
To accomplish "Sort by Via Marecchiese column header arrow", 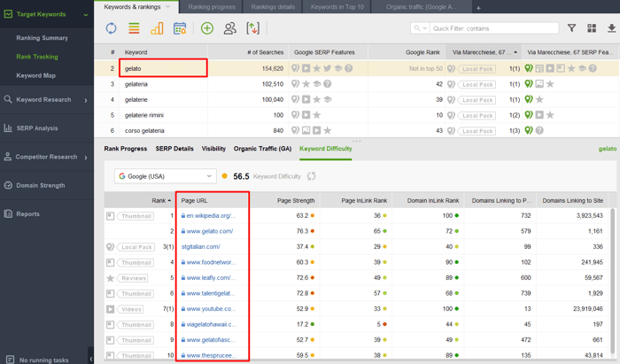I will (515, 52).
